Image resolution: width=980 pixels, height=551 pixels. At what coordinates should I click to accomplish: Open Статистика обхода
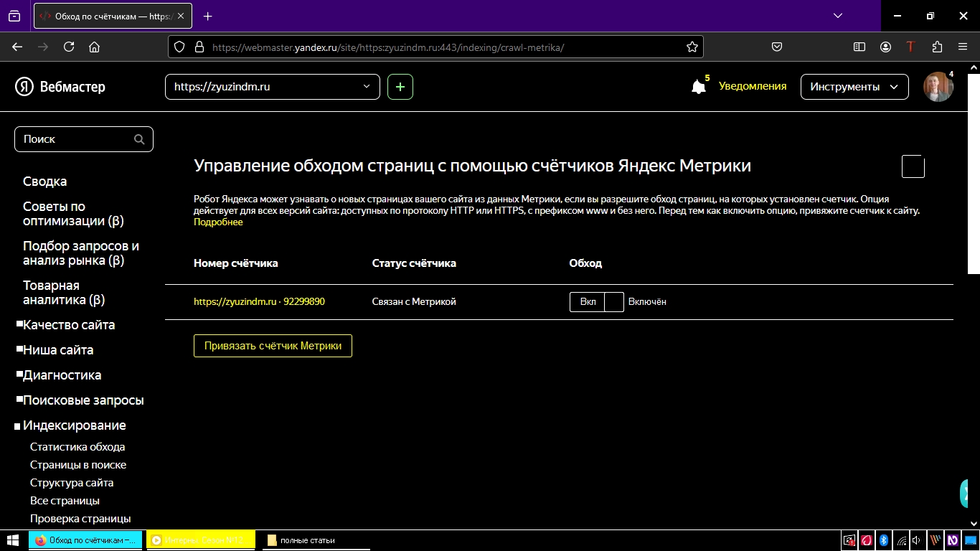tap(77, 447)
